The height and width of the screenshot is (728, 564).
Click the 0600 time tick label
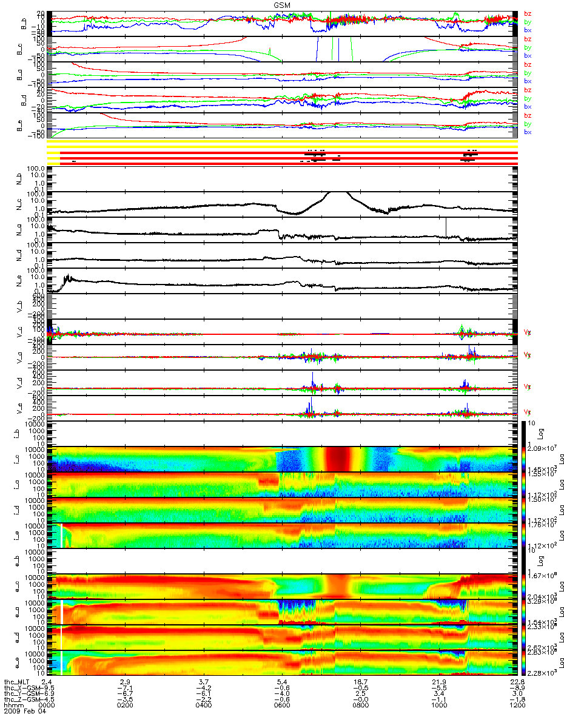(282, 706)
